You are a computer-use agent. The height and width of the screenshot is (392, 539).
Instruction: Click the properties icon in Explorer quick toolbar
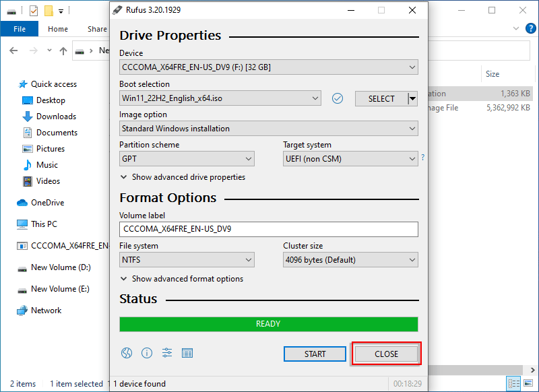[33, 11]
